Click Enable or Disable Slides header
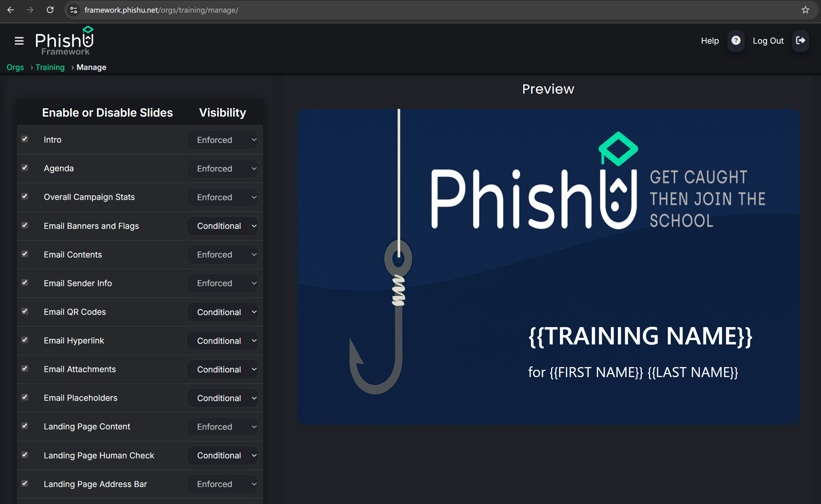 click(x=107, y=113)
